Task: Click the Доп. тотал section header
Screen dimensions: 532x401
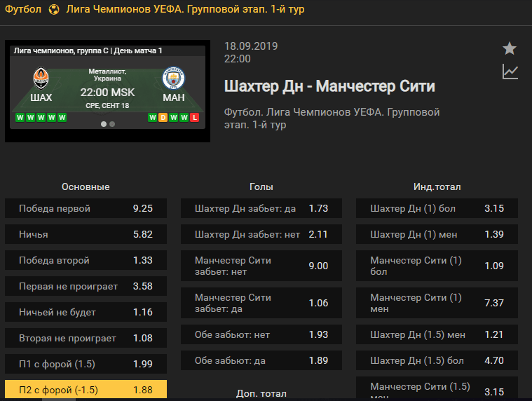Action: pyautogui.click(x=261, y=393)
